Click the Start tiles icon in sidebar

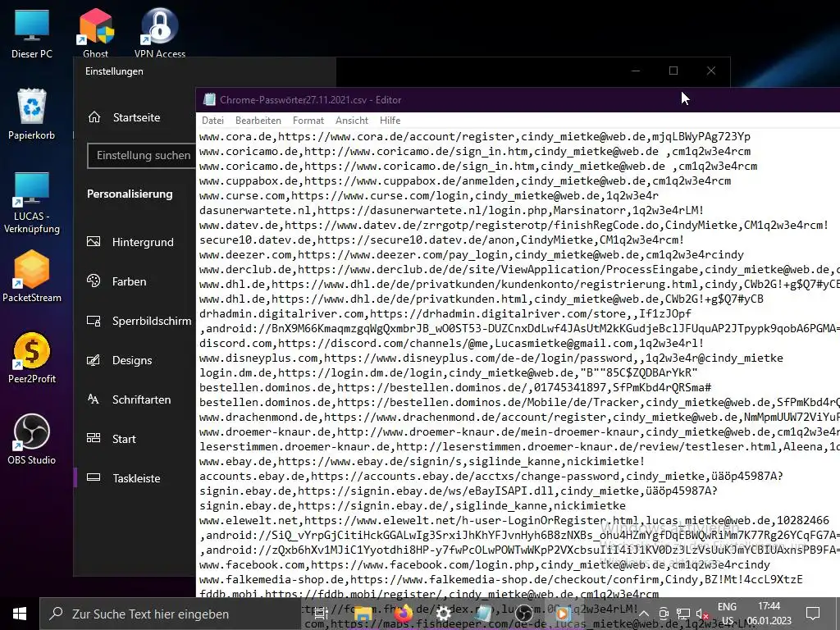coord(94,438)
